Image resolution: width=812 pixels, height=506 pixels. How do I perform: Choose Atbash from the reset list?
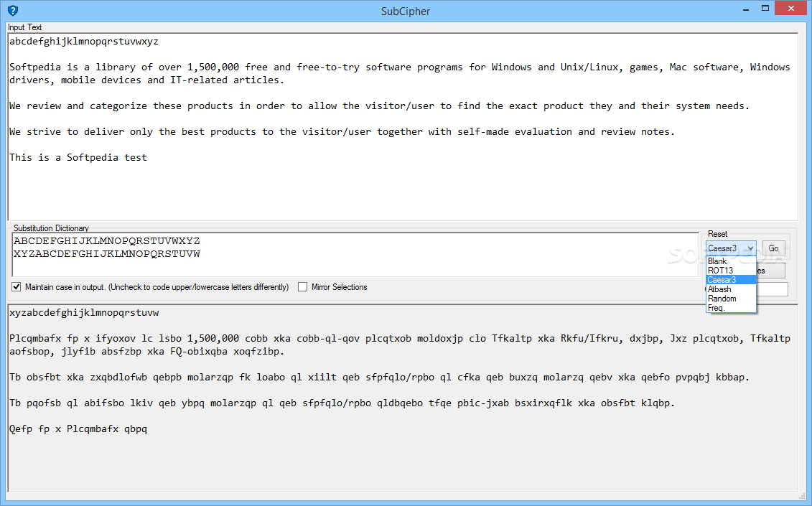point(731,289)
